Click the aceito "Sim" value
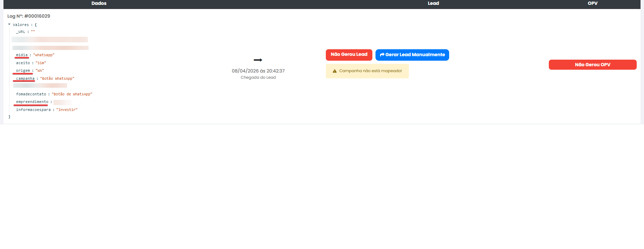Image resolution: width=644 pixels, height=249 pixels. tap(41, 63)
